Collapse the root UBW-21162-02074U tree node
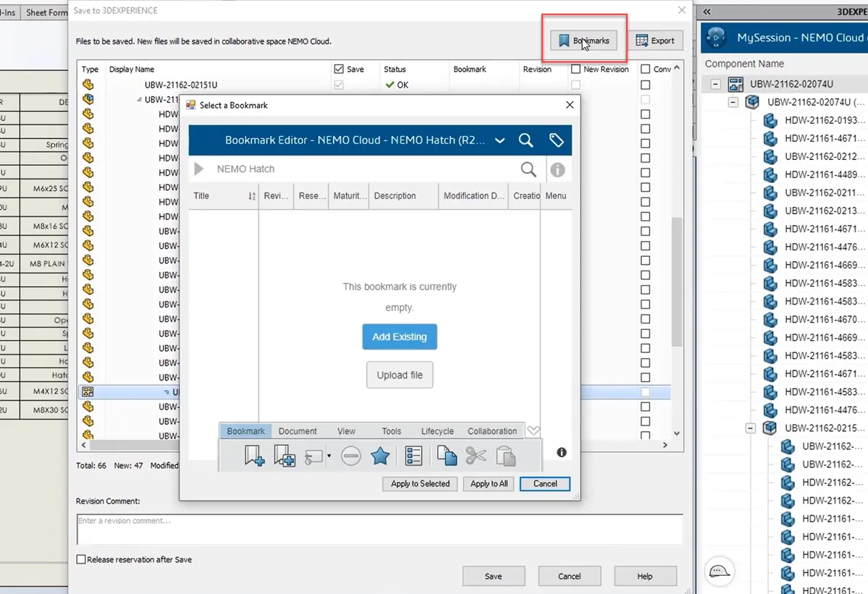Screen dimensions: 868x594 click(716, 84)
